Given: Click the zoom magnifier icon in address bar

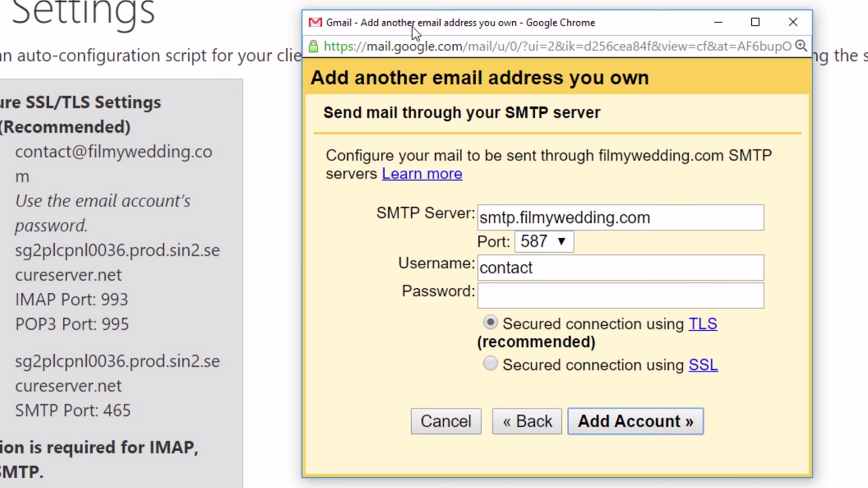Looking at the screenshot, I should [801, 46].
